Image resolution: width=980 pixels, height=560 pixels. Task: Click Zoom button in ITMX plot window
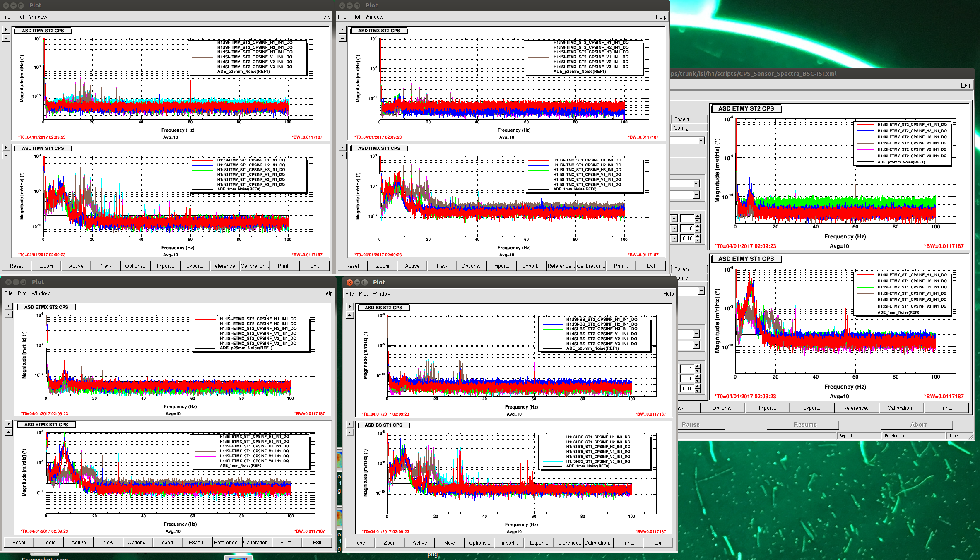click(383, 266)
